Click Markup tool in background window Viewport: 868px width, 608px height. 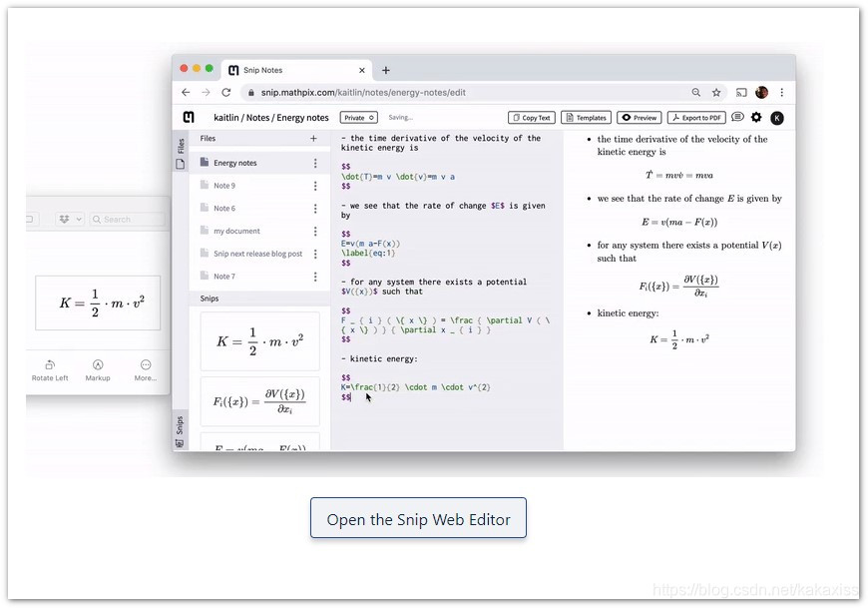coord(98,370)
